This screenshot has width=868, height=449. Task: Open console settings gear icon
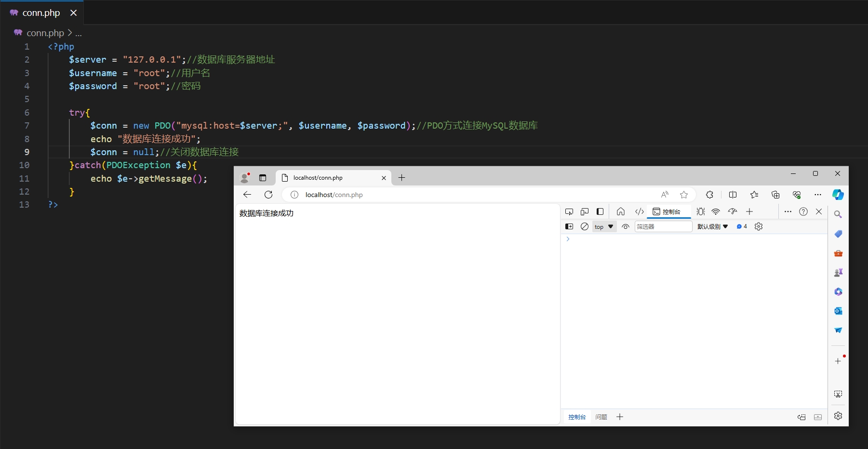click(759, 226)
